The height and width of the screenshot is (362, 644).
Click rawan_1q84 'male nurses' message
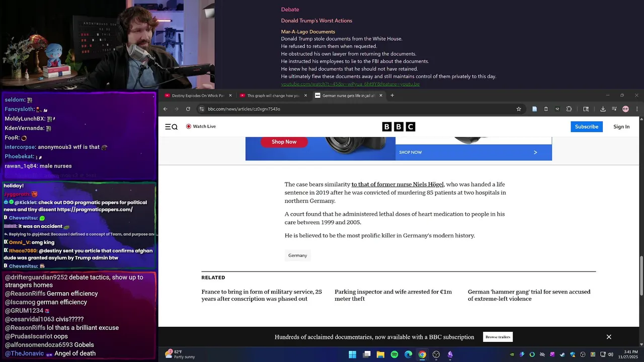click(38, 166)
